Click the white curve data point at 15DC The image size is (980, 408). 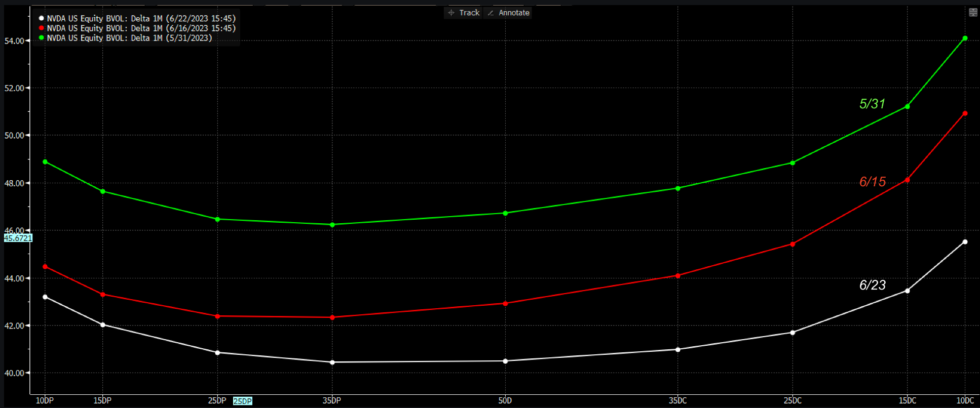click(x=907, y=291)
